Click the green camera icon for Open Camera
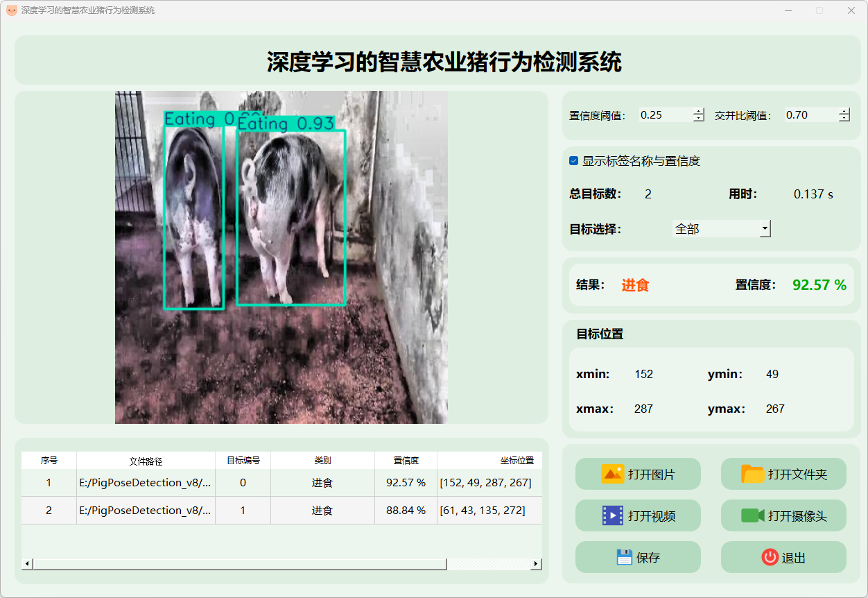The width and height of the screenshot is (868, 598). pyautogui.click(x=752, y=515)
